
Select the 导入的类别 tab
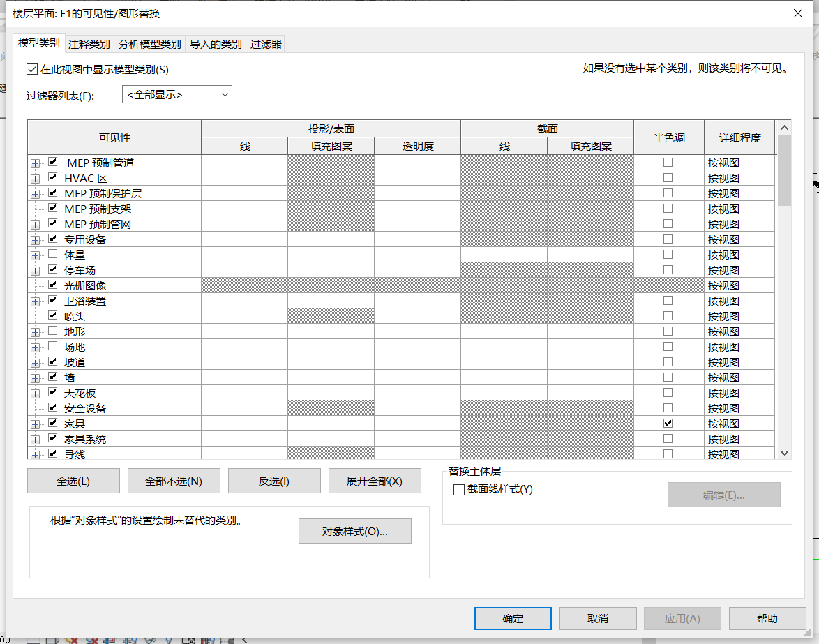click(215, 45)
